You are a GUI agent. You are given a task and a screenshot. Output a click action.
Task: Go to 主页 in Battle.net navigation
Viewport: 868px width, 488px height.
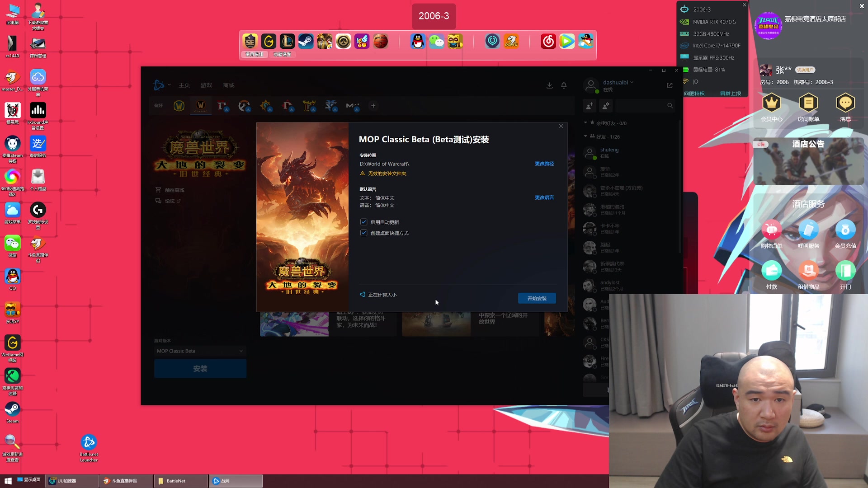point(184,85)
